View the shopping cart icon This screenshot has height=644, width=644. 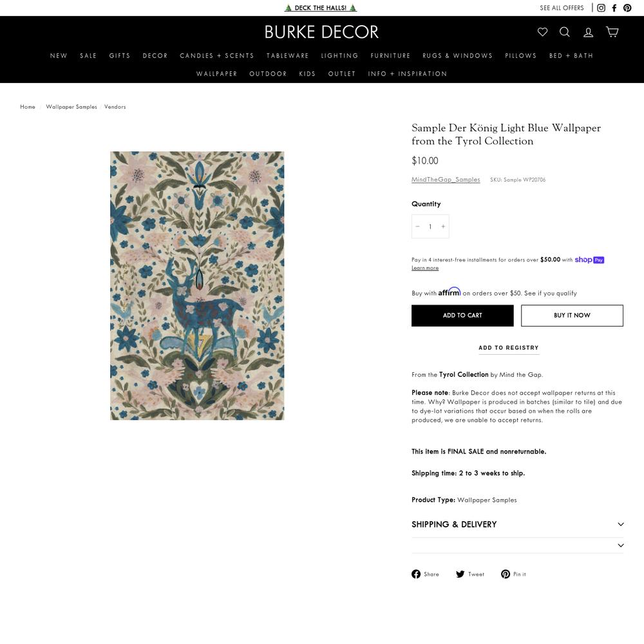click(612, 32)
